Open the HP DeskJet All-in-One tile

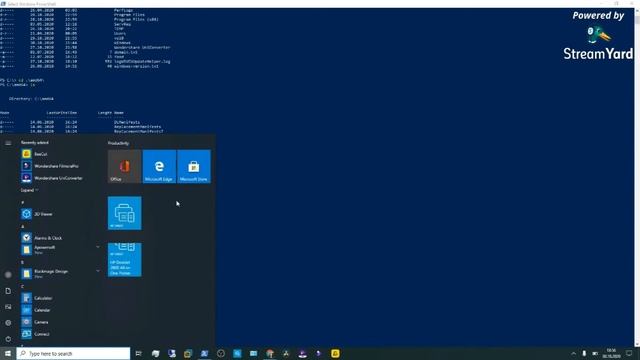click(124, 260)
